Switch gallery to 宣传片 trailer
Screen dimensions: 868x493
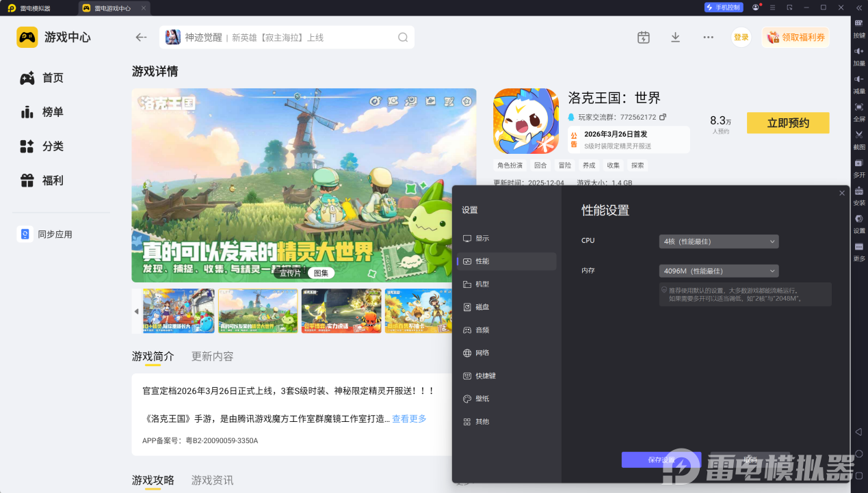[290, 273]
